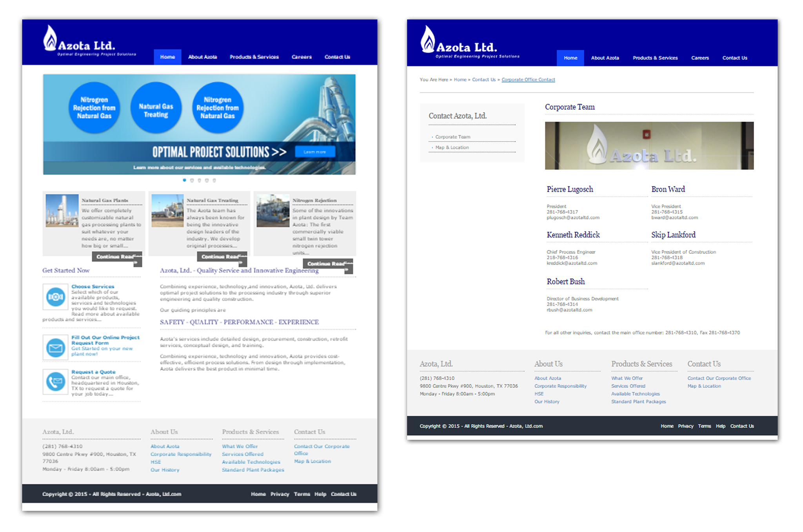
Task: Click Corporate Team sidebar link
Action: pos(452,137)
